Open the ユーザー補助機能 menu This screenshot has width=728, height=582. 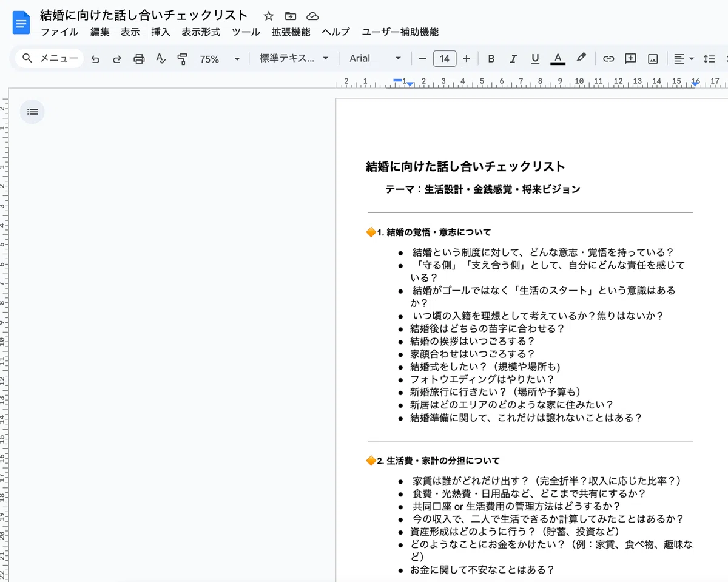pos(400,32)
